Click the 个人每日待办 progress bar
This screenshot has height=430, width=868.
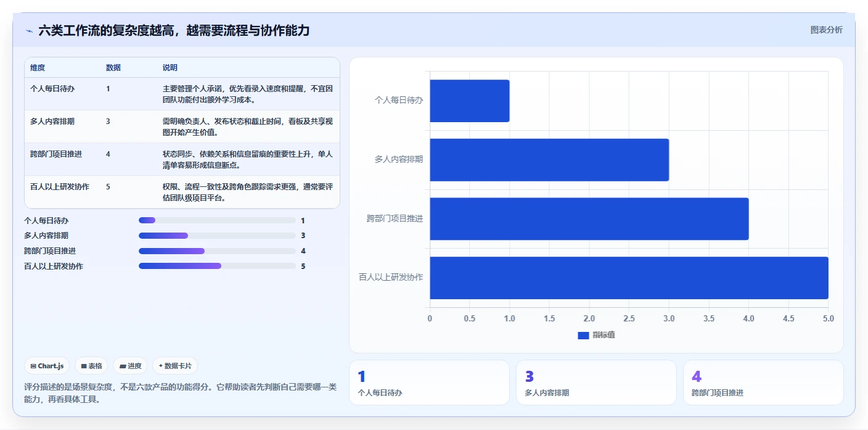point(217,220)
